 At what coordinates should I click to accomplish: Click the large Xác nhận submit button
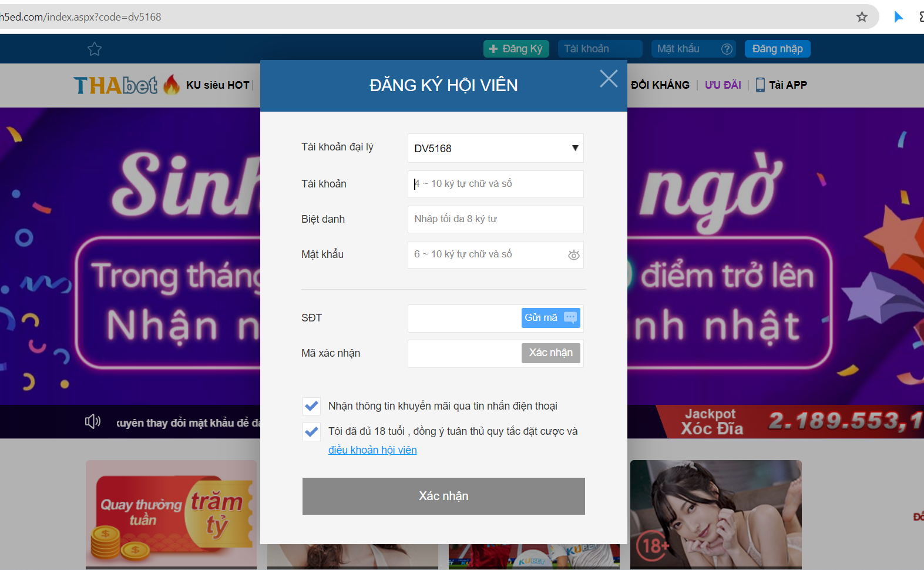pyautogui.click(x=443, y=496)
